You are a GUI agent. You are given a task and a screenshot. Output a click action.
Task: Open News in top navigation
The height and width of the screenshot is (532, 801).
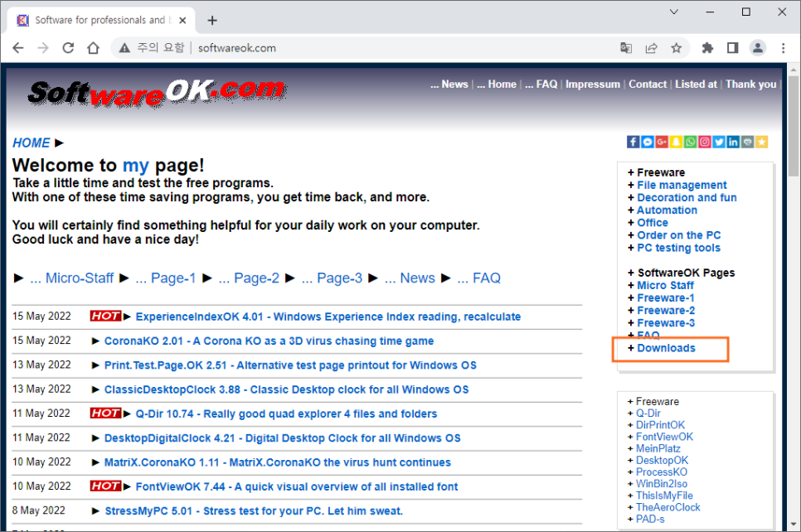point(449,85)
